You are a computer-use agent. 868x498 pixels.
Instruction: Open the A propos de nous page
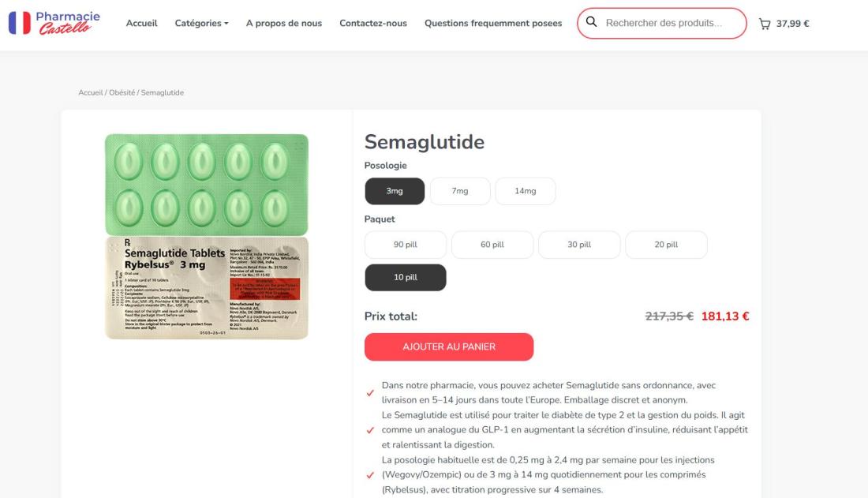tap(284, 23)
